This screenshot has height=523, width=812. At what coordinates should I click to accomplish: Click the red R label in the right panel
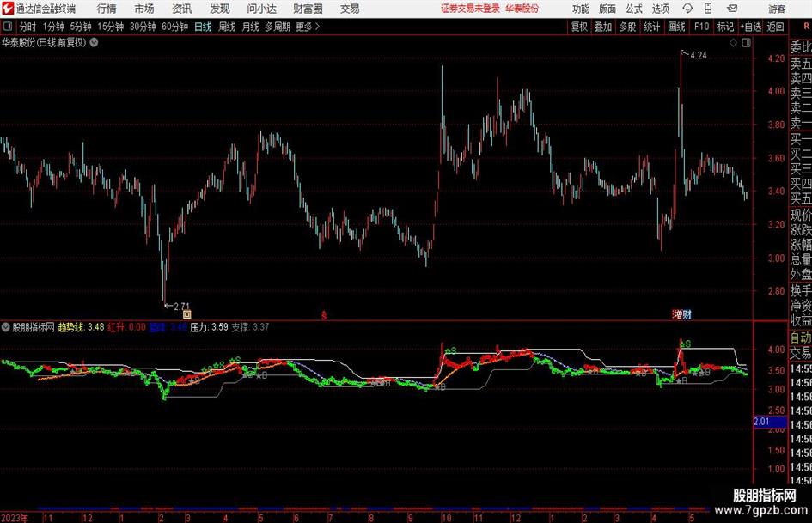tap(807, 27)
